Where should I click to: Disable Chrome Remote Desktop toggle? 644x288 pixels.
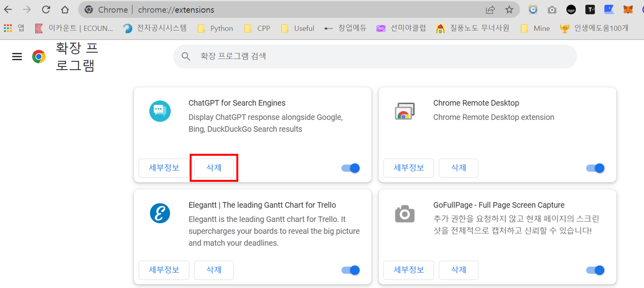595,168
